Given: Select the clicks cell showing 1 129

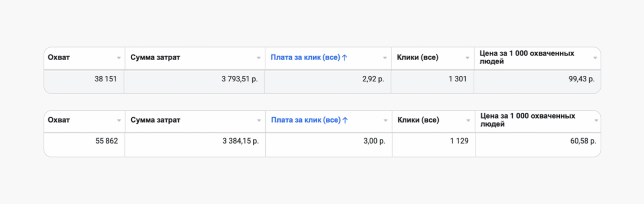Looking at the screenshot, I should click(x=458, y=141).
